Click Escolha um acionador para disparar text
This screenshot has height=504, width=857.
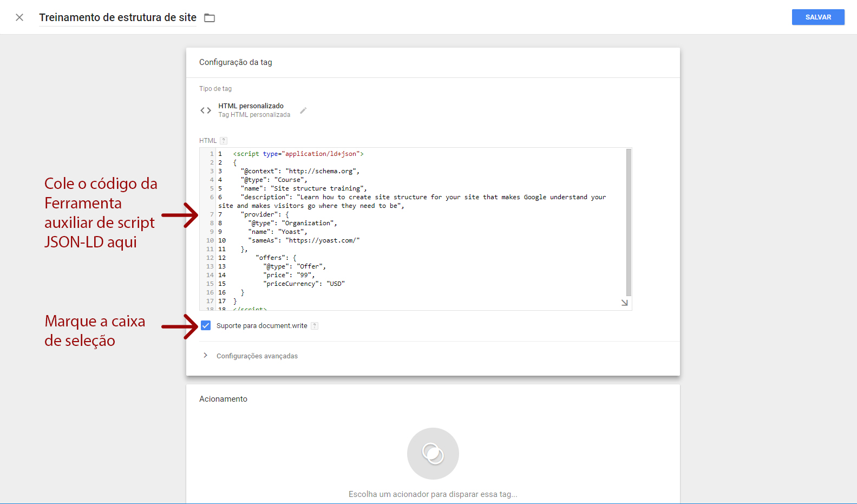tap(433, 494)
